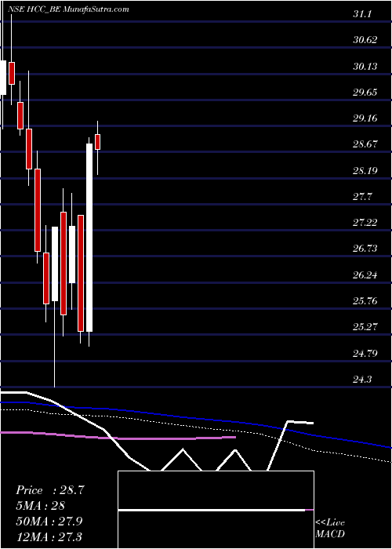The height and width of the screenshot is (549, 392).
Task: Click the 26.24 price axis label
Action: 365,274
